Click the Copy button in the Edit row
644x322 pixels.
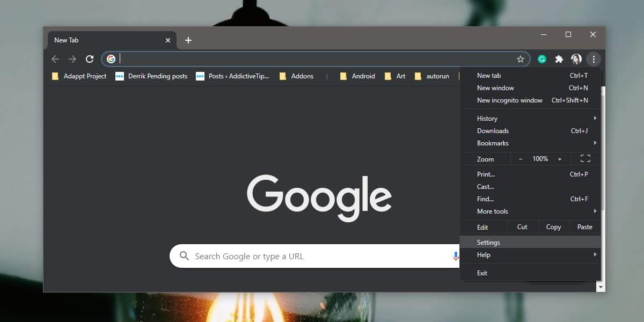click(553, 227)
